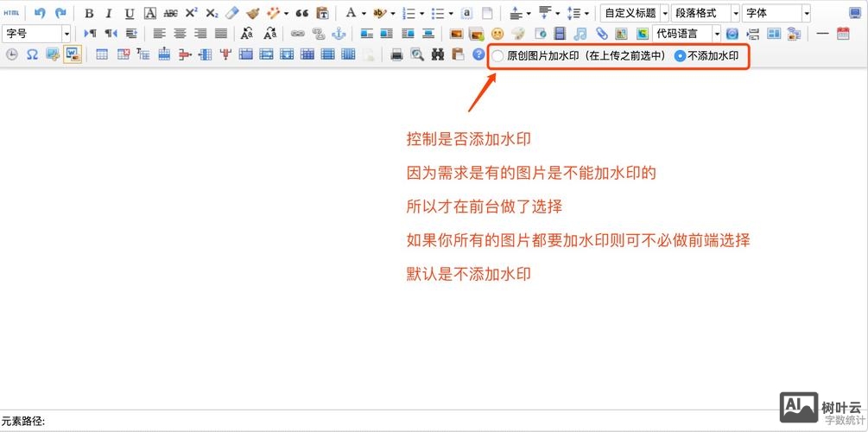Run auto typesetting with magic wand
This screenshot has width=868, height=432.
(x=274, y=13)
